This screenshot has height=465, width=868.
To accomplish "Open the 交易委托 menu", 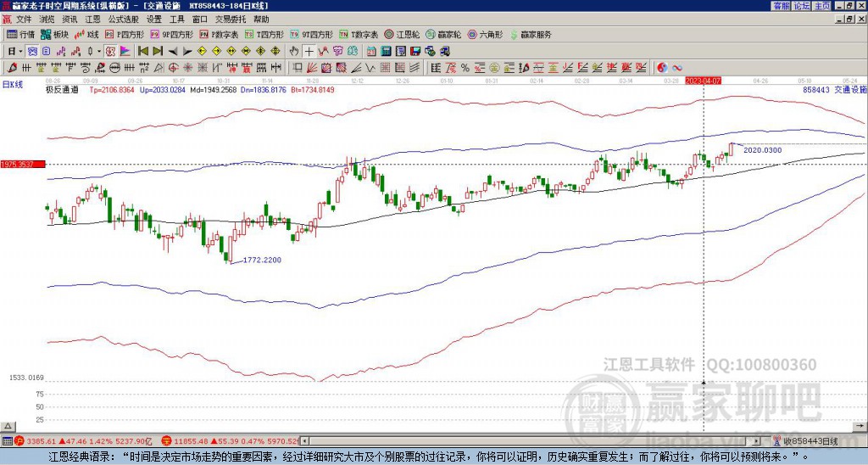I will tap(231, 20).
